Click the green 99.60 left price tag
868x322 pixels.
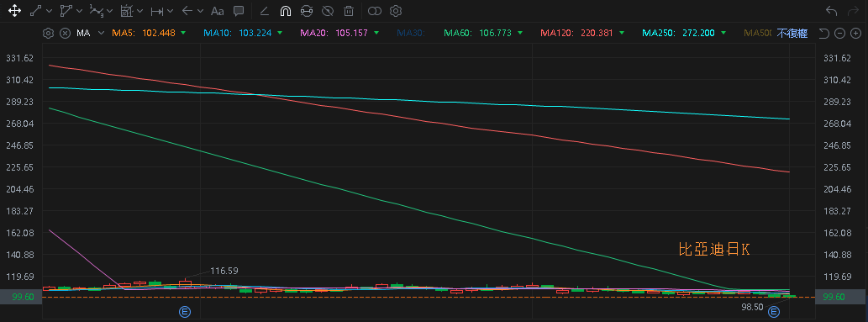pos(22,297)
